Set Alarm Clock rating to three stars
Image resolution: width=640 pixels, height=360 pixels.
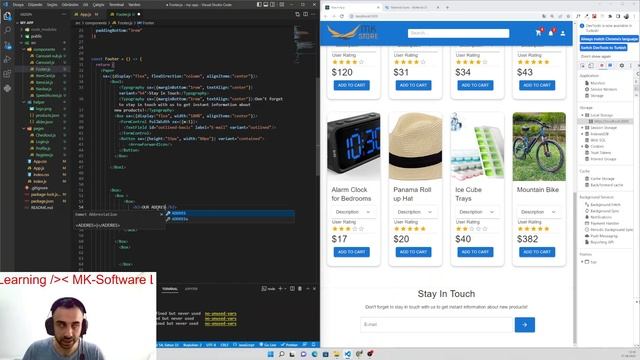(348, 229)
